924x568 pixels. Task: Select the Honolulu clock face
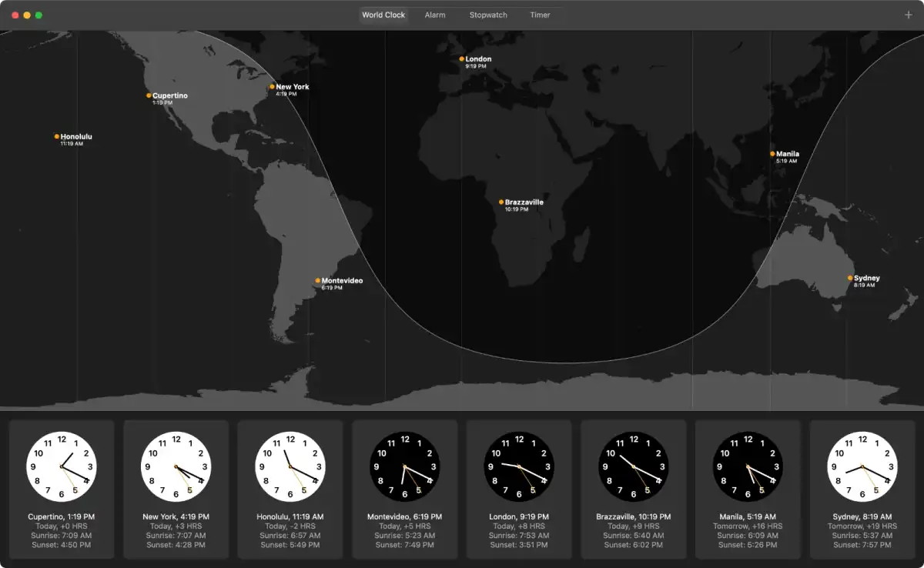tap(290, 466)
